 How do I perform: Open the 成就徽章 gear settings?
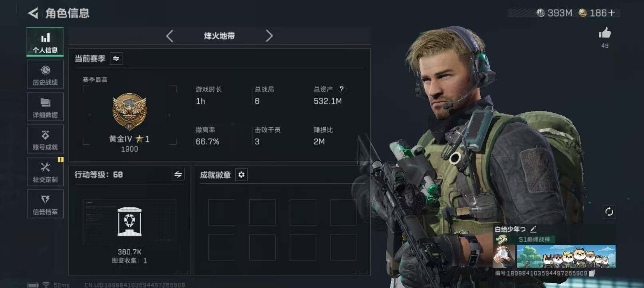(241, 175)
